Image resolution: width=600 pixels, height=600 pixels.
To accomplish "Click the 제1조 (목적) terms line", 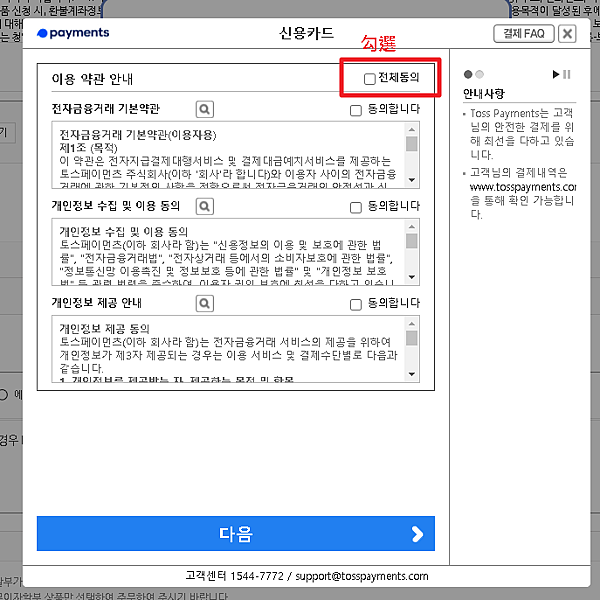I will pos(88,148).
